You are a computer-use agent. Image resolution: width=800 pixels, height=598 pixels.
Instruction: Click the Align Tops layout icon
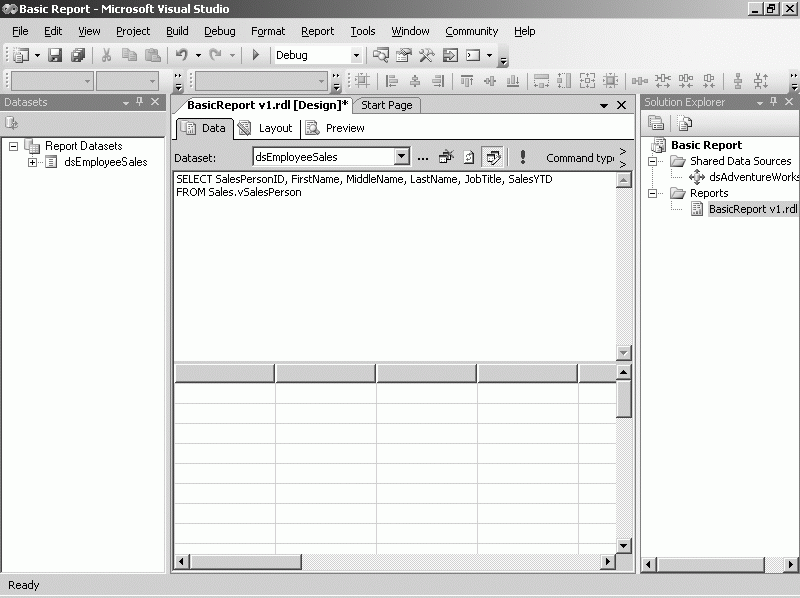[467, 81]
